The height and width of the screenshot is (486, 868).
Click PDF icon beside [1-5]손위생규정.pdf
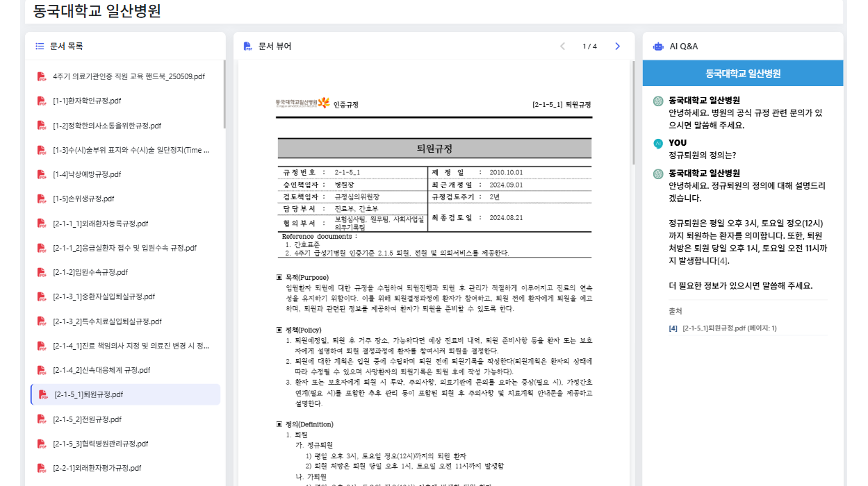(x=42, y=199)
